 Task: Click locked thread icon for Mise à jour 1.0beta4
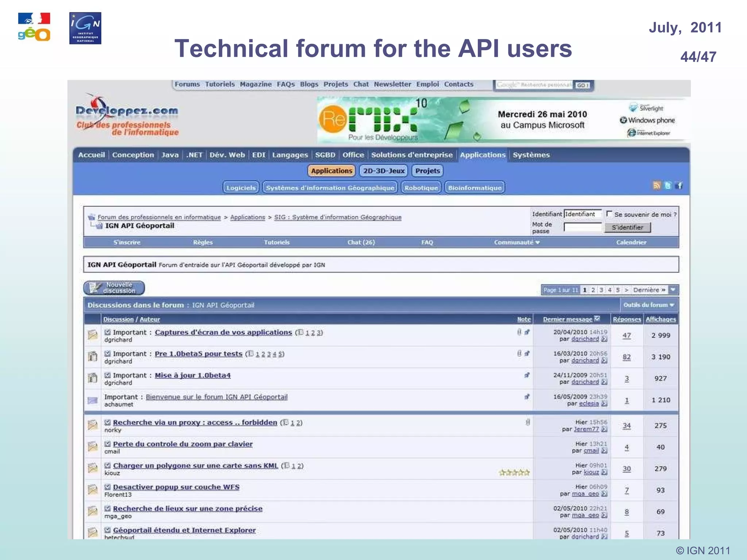coord(93,378)
